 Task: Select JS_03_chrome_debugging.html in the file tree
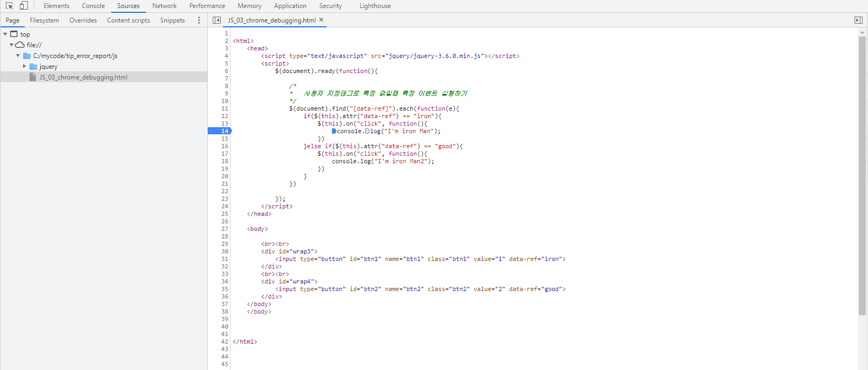coord(104,77)
